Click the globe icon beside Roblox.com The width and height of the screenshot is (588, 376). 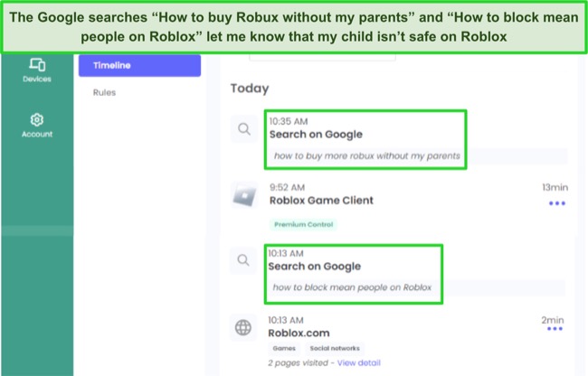pyautogui.click(x=243, y=328)
